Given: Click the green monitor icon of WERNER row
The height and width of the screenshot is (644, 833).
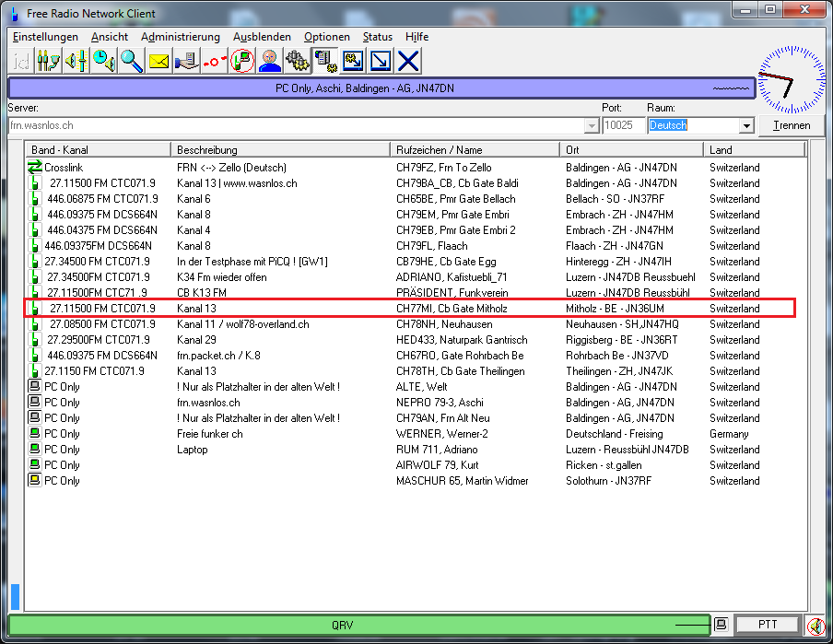Looking at the screenshot, I should pos(34,434).
